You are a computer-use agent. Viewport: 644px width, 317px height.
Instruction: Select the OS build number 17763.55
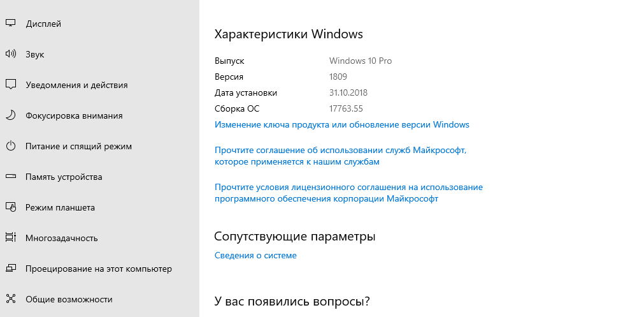pyautogui.click(x=346, y=108)
